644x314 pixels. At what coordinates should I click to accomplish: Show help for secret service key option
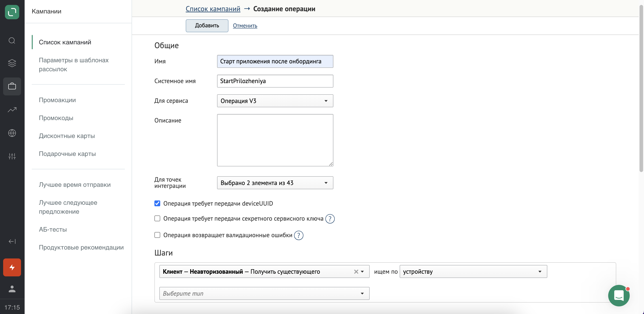pos(330,219)
